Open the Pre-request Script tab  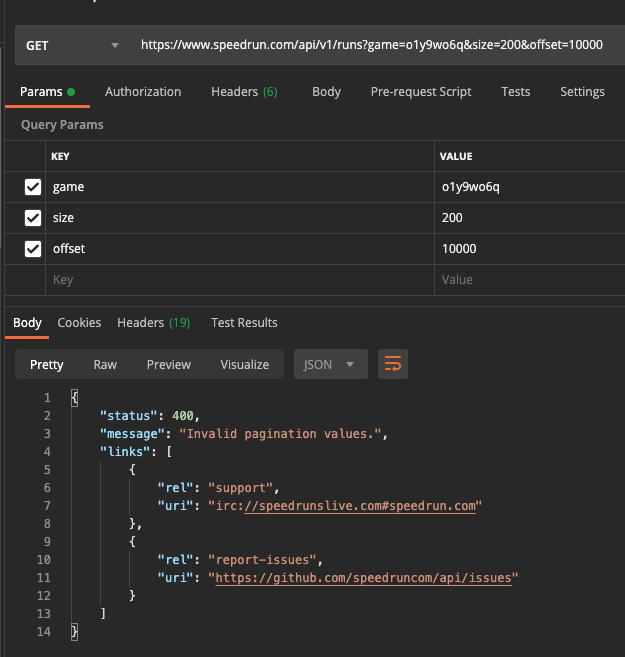point(421,92)
